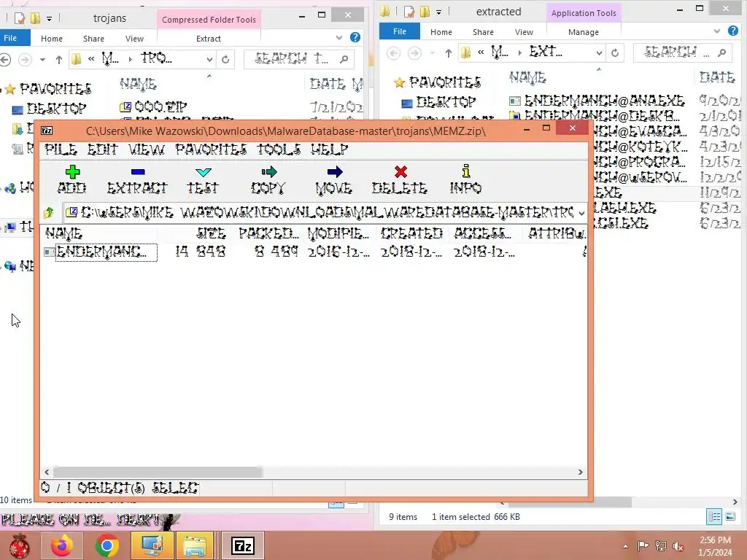Image resolution: width=747 pixels, height=560 pixels.
Task: Run Test on the 7-Zip archive
Action: (x=203, y=179)
